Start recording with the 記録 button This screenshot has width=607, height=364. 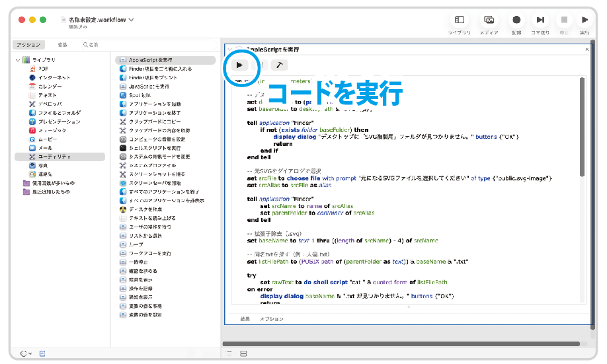click(516, 20)
